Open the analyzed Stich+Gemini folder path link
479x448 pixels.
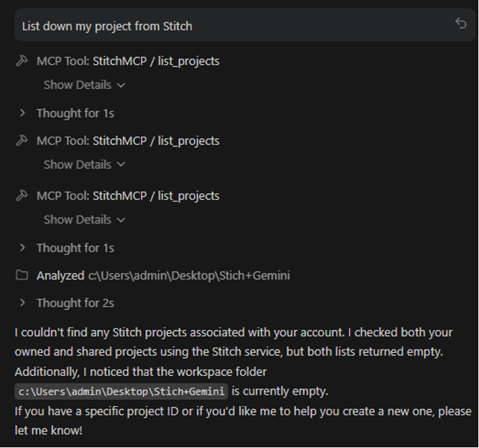coord(189,275)
